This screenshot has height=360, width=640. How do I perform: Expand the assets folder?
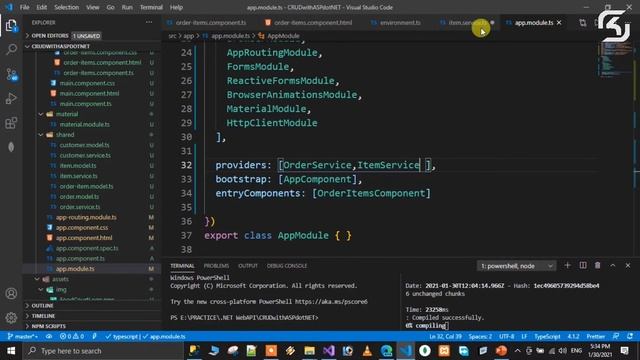[x=60, y=279]
